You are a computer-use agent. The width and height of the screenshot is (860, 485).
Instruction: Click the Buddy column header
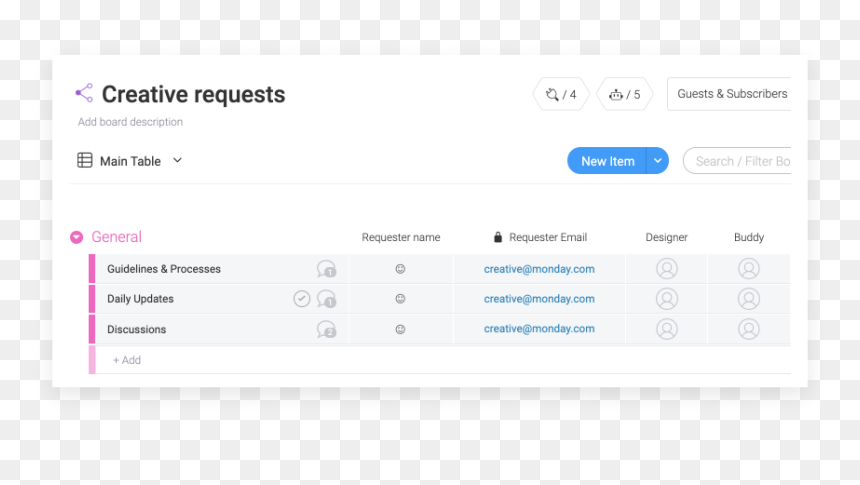[x=749, y=237]
